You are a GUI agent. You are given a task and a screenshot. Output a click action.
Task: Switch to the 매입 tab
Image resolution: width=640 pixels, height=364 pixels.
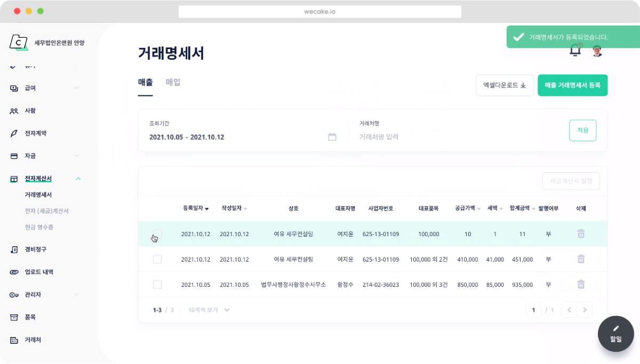[173, 83]
